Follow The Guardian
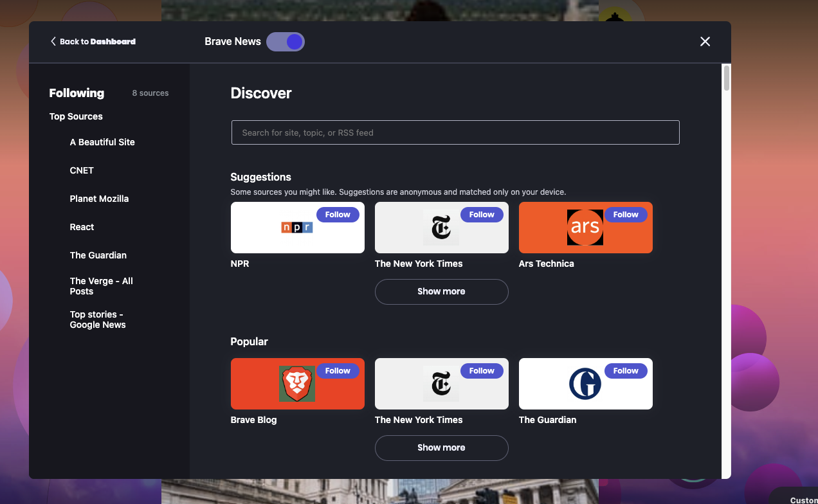 626,371
